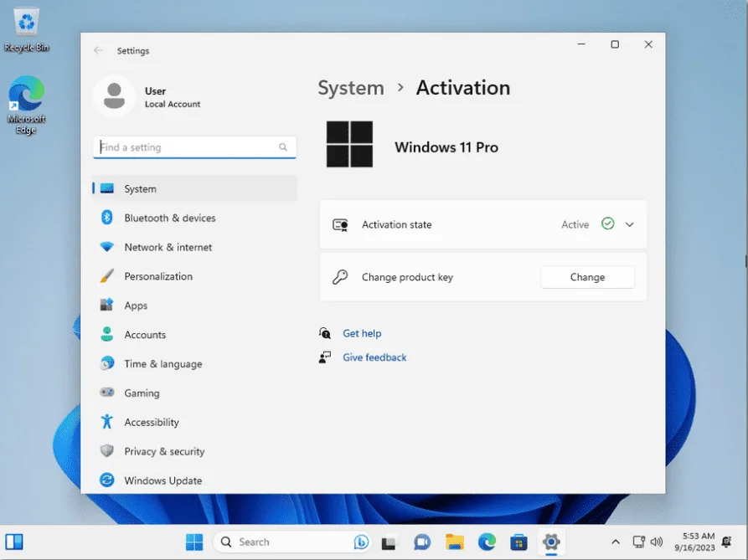The image size is (748, 560).
Task: Click the Windows Update sync icon
Action: click(107, 480)
